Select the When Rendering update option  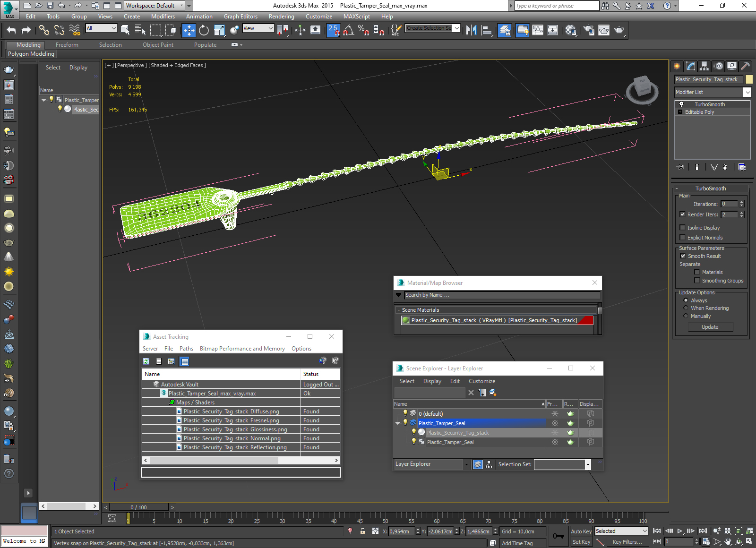686,308
